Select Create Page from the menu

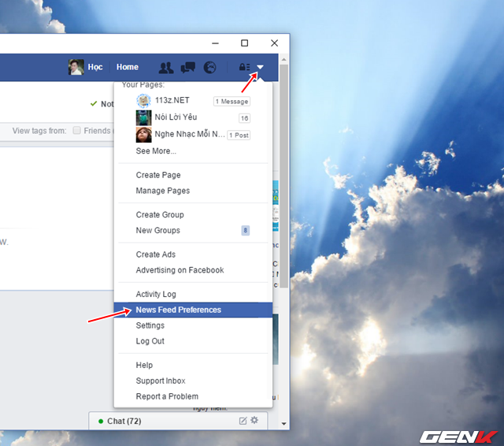(x=158, y=175)
